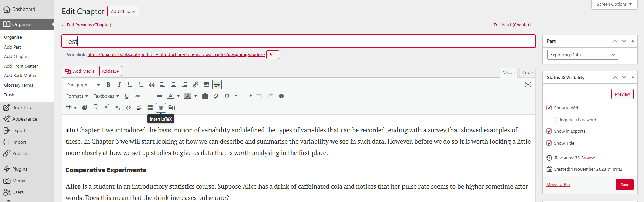Open the special character Omega tool
Image resolution: width=644 pixels, height=202 pixels.
pos(227,96)
